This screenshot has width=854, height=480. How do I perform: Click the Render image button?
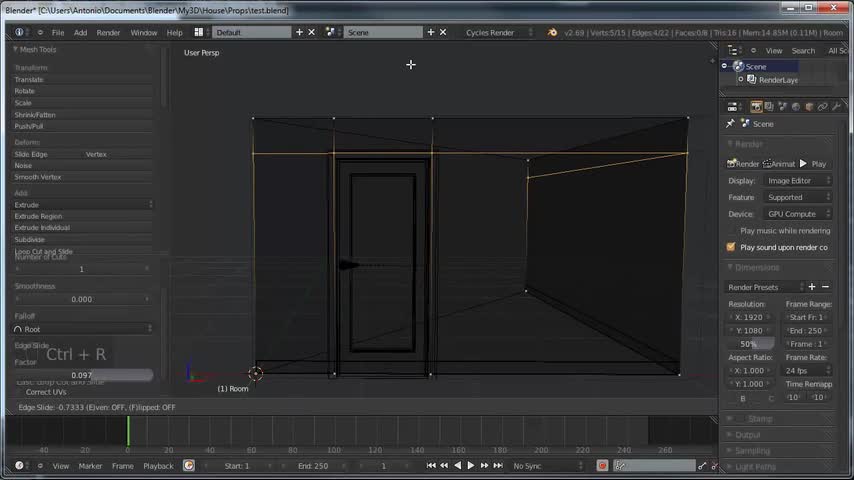(x=743, y=164)
